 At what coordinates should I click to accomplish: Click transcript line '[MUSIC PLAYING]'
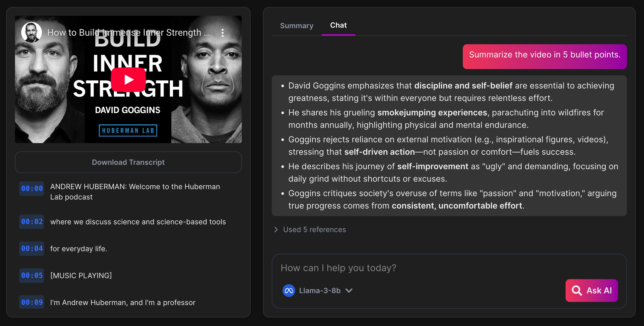tap(81, 276)
